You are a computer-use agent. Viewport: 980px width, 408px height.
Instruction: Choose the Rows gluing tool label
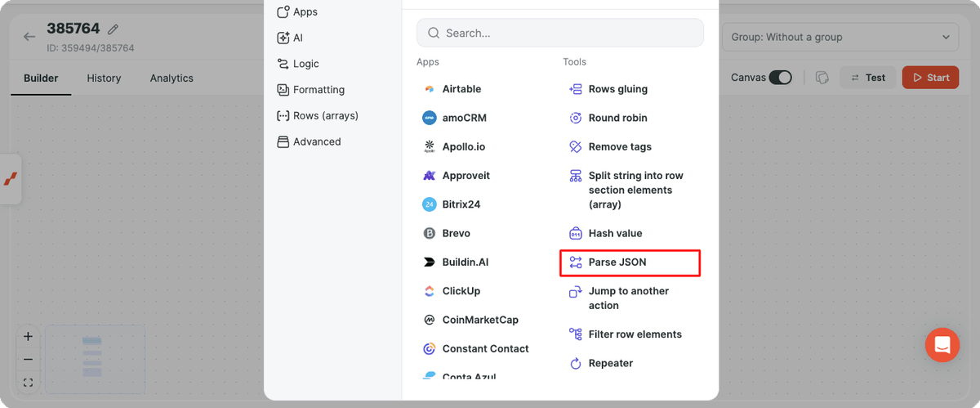click(x=618, y=89)
